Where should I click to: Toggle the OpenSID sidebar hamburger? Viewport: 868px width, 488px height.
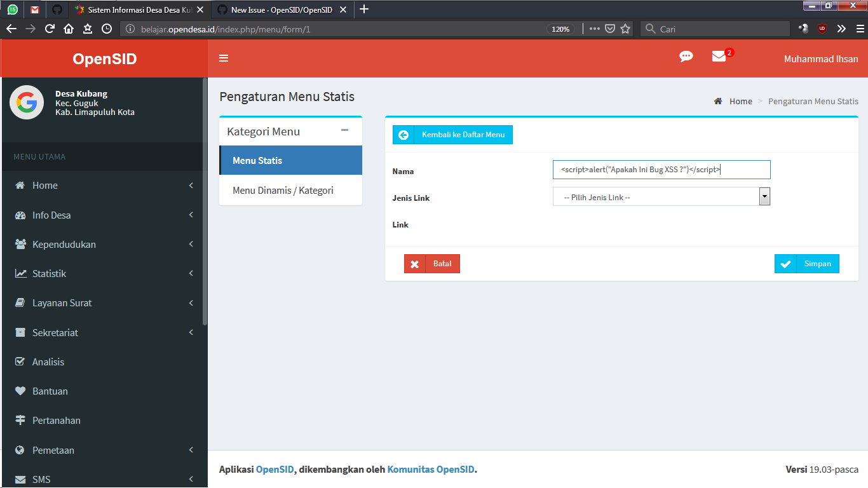pyautogui.click(x=224, y=58)
